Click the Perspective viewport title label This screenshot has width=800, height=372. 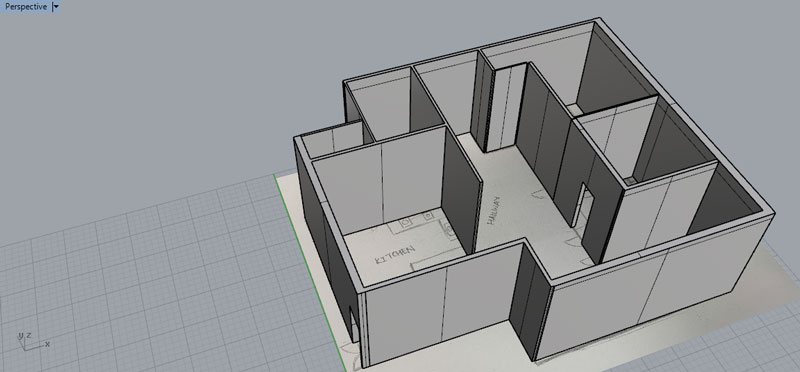[x=26, y=7]
